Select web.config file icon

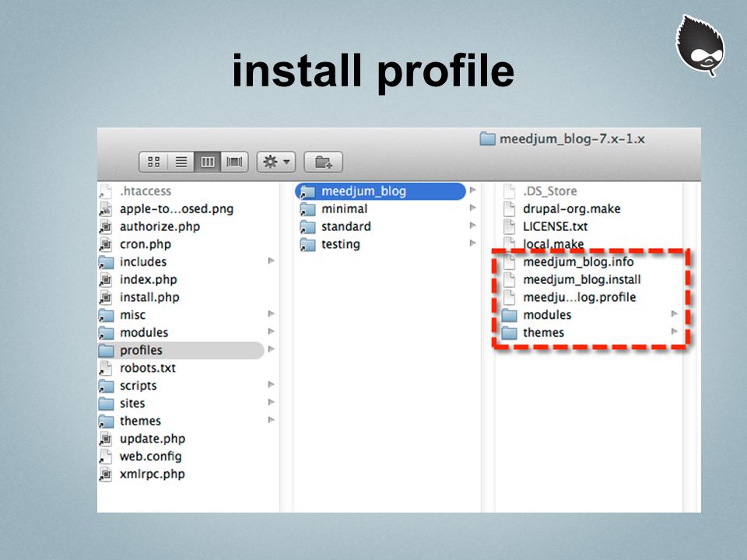point(105,457)
